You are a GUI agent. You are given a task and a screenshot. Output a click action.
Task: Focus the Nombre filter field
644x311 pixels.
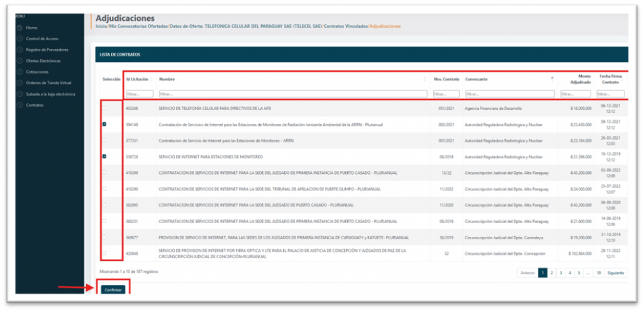point(293,94)
